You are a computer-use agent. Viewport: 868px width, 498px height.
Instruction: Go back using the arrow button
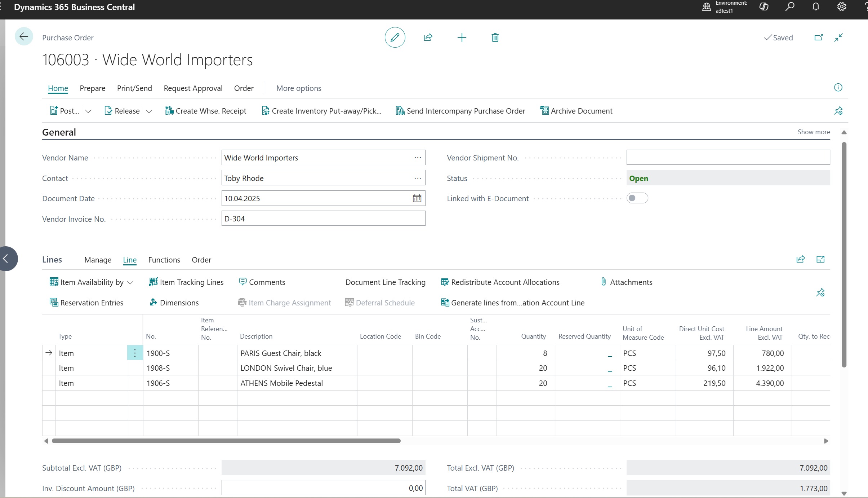click(24, 37)
